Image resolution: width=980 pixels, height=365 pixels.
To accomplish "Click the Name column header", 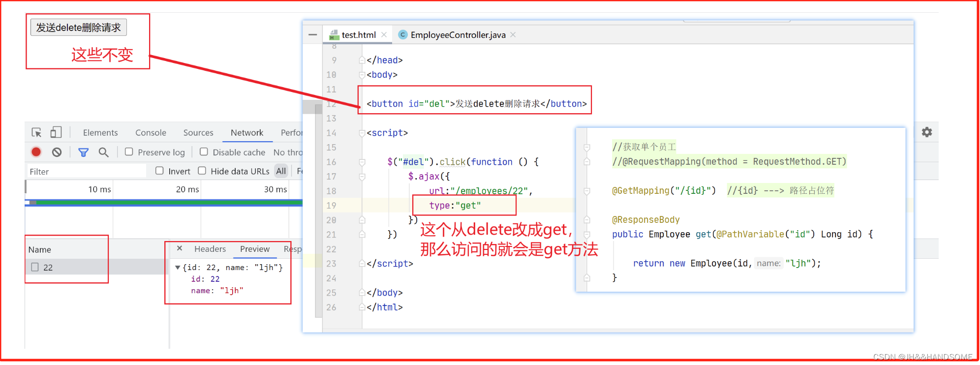I will point(40,249).
